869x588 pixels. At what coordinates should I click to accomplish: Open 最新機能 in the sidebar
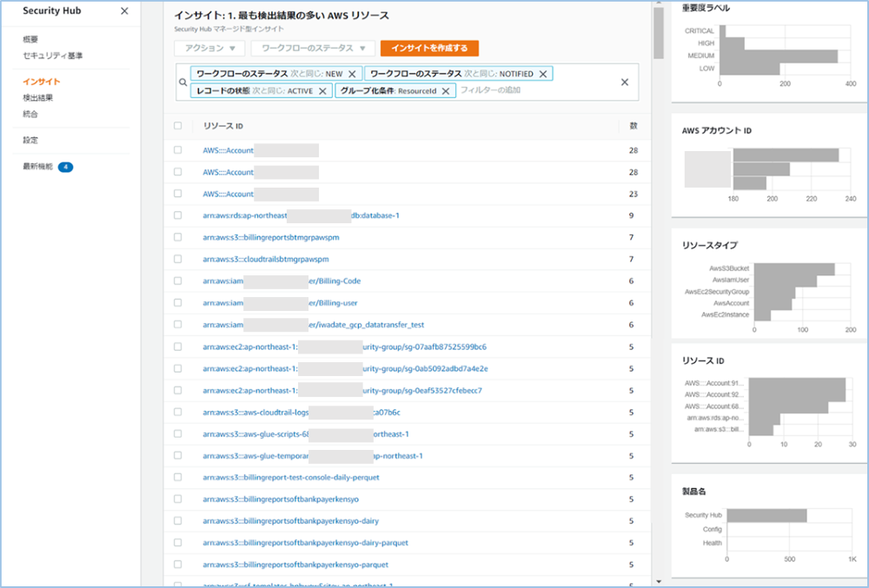[37, 167]
